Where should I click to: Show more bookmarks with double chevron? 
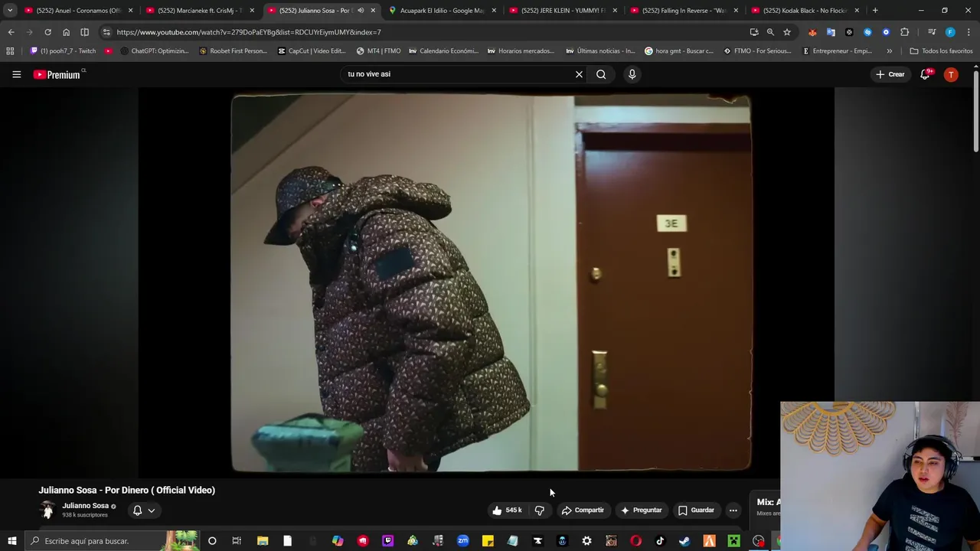(889, 51)
